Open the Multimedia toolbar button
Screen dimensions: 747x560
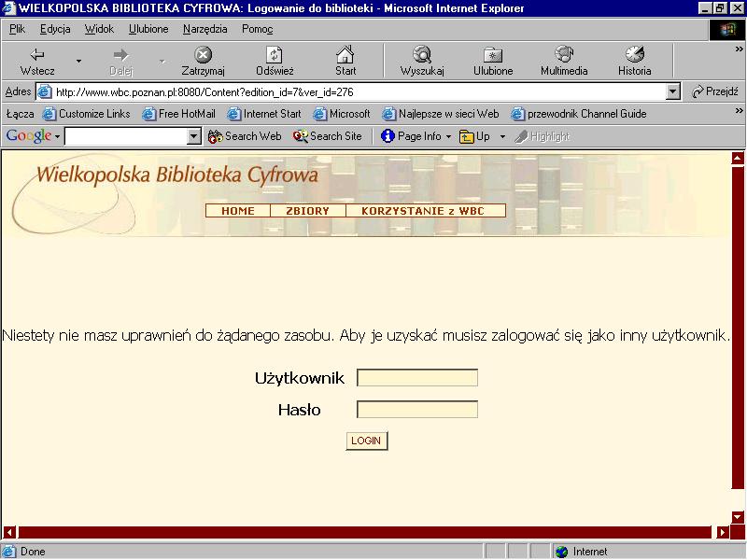coord(564,62)
